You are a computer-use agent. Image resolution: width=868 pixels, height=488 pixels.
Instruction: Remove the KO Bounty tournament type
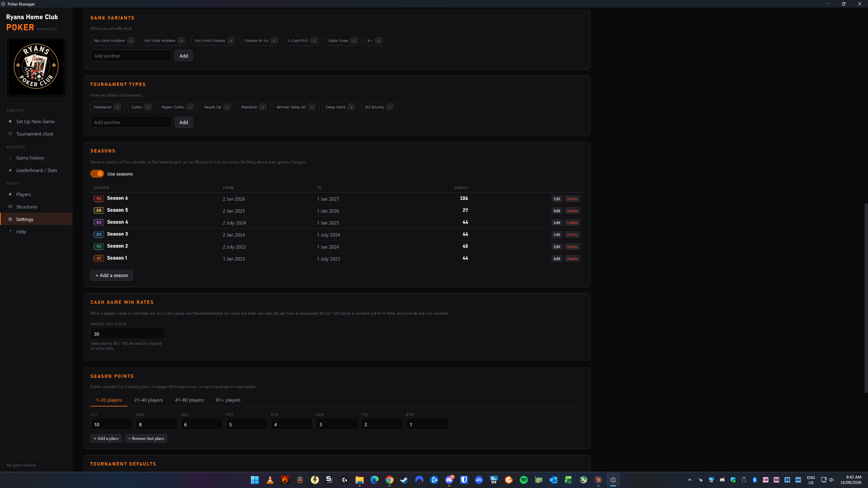click(x=390, y=107)
